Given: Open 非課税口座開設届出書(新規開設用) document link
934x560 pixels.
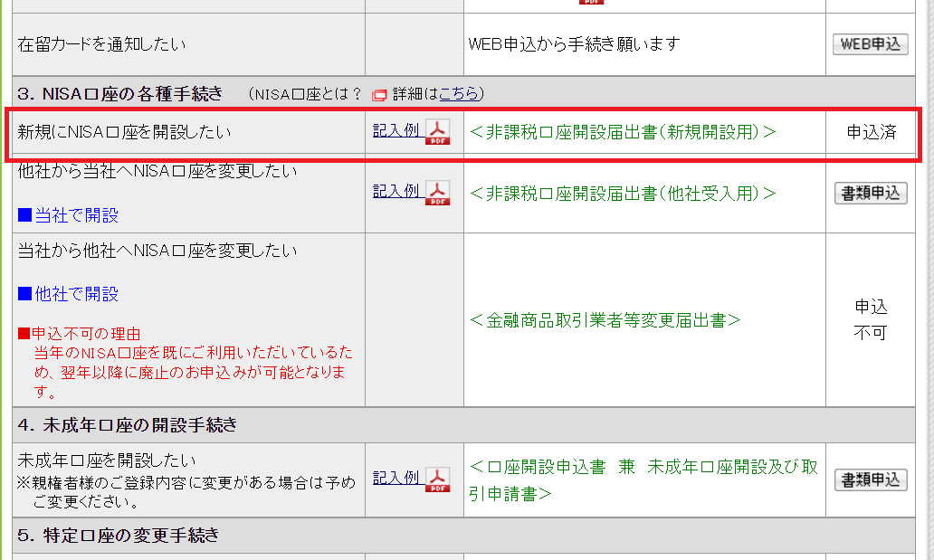Looking at the screenshot, I should (623, 132).
